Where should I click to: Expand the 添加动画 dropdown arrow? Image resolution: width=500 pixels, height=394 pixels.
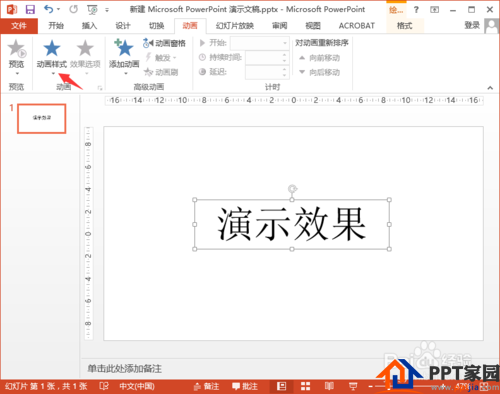click(x=126, y=74)
